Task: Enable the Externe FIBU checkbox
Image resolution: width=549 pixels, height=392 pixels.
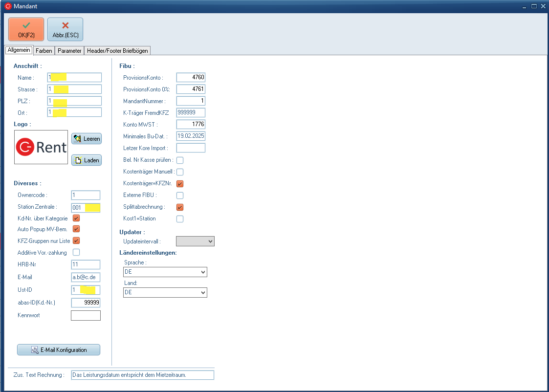Action: 180,196
